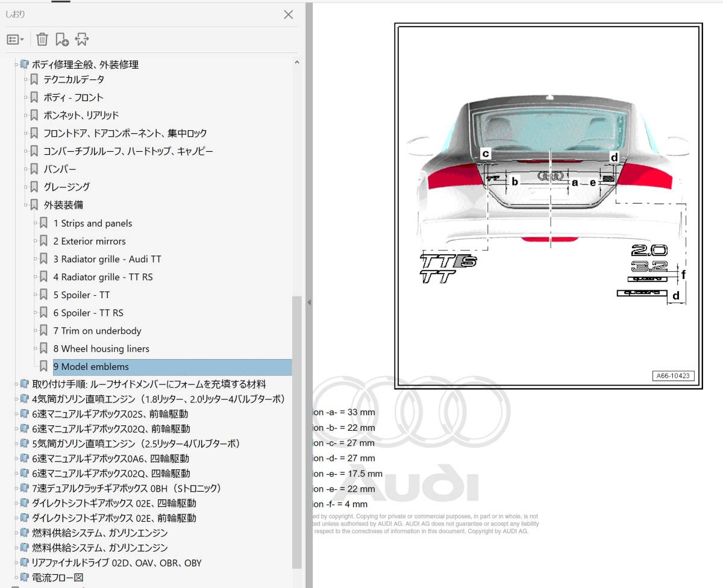Click the panel collapse arrow on the divider

(309, 302)
